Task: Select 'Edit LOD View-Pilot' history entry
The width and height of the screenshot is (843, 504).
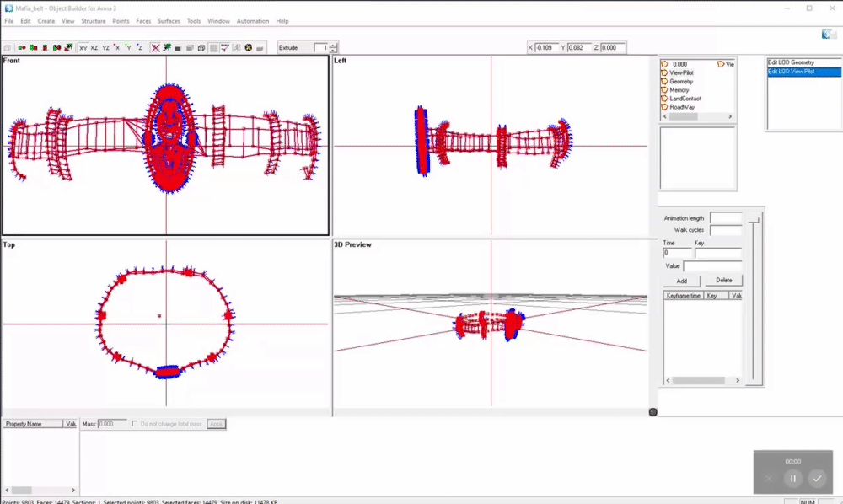Action: 804,72
